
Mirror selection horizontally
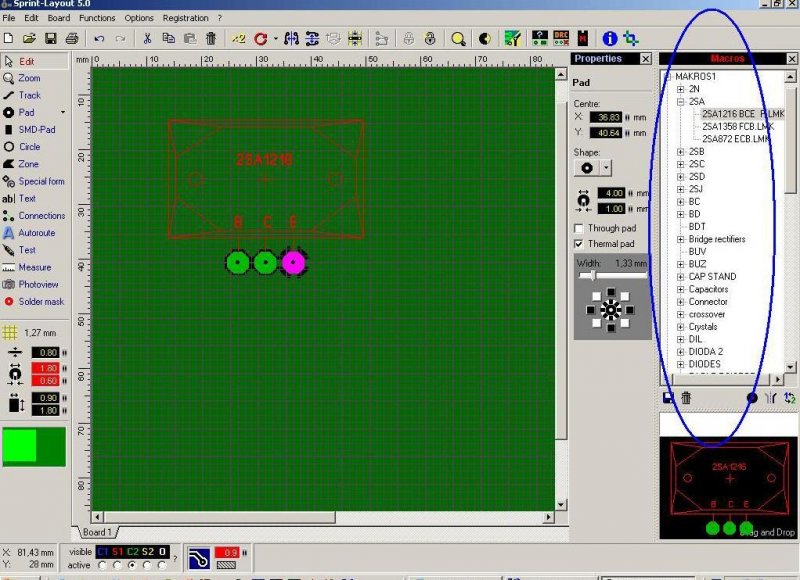291,38
